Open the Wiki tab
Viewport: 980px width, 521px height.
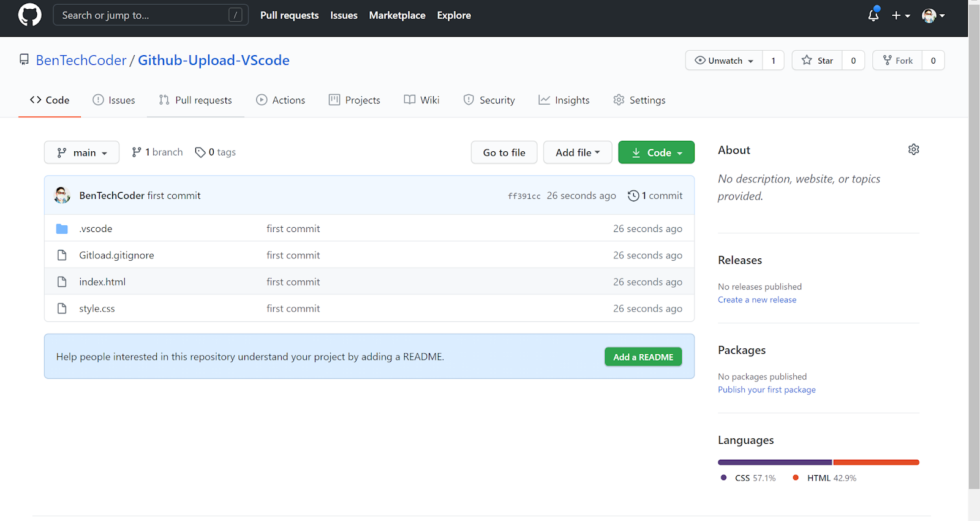coord(421,100)
